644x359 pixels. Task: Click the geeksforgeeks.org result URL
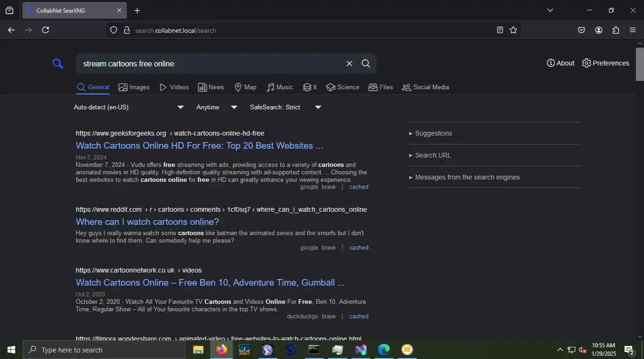click(170, 133)
